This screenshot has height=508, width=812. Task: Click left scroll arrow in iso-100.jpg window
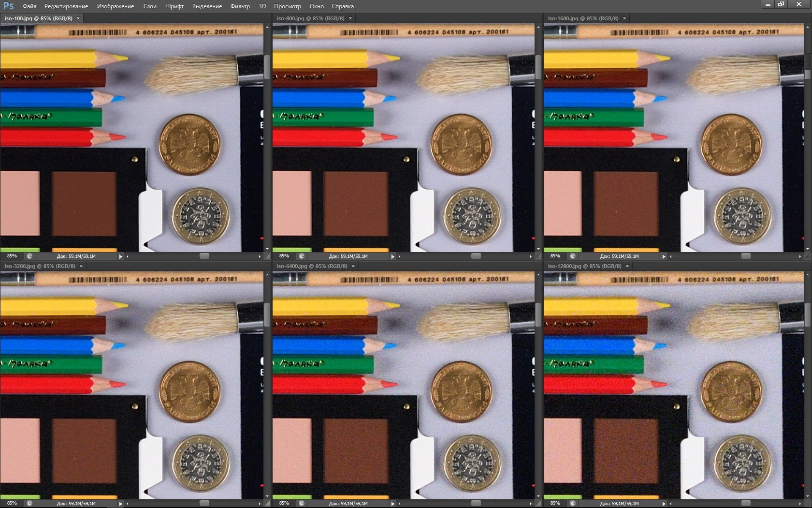128,256
